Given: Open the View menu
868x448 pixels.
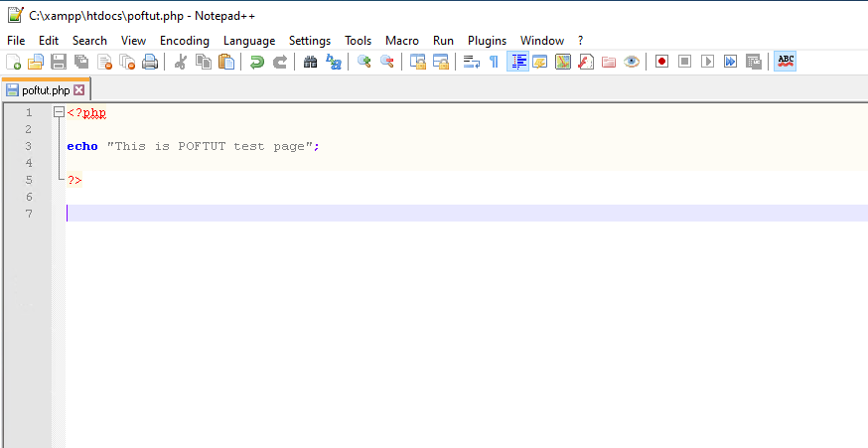Looking at the screenshot, I should click(x=133, y=41).
